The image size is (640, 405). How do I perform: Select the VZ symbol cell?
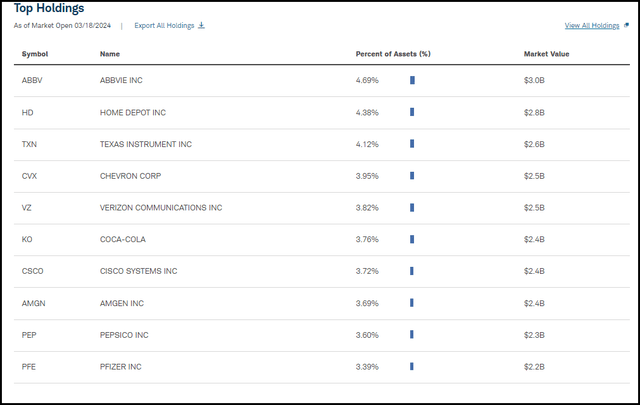click(26, 208)
